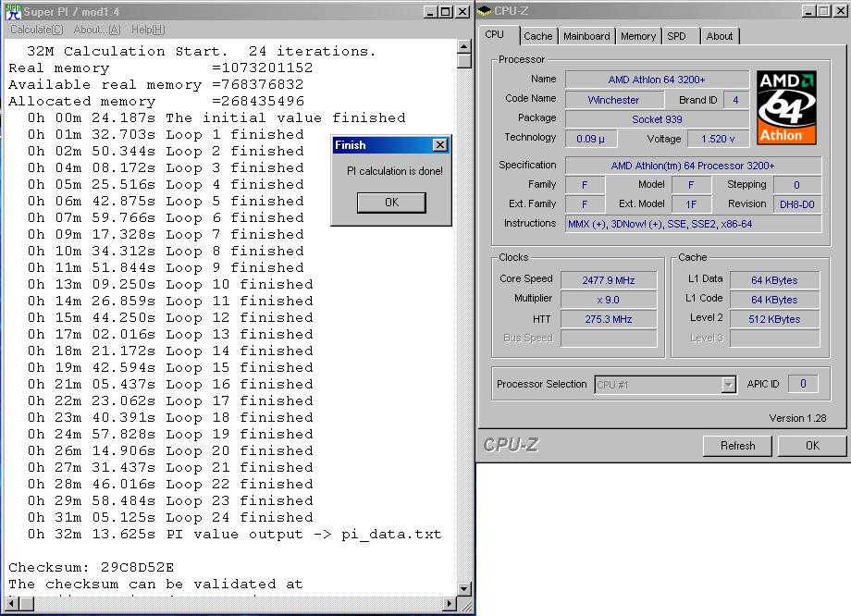Click the HTT value 275.3 MHz
The width and height of the screenshot is (851, 616).
point(609,319)
